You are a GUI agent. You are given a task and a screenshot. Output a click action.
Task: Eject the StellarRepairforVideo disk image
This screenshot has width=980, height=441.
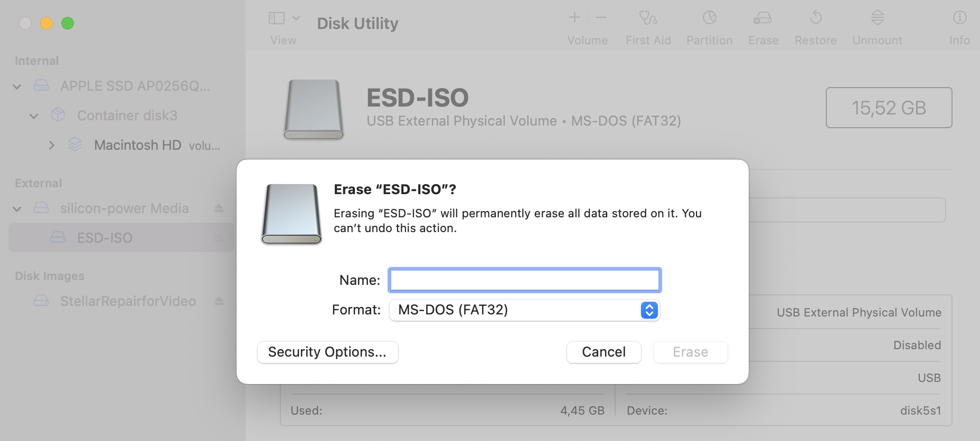219,301
